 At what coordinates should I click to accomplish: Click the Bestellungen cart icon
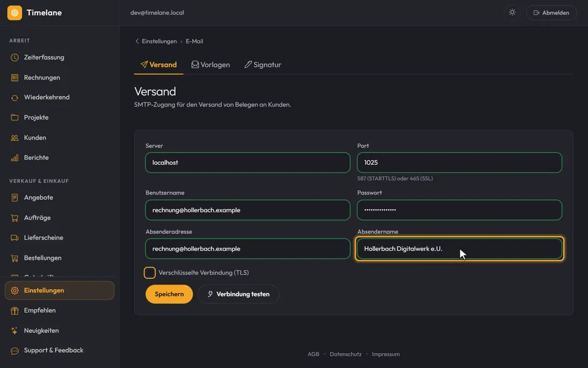(15, 258)
